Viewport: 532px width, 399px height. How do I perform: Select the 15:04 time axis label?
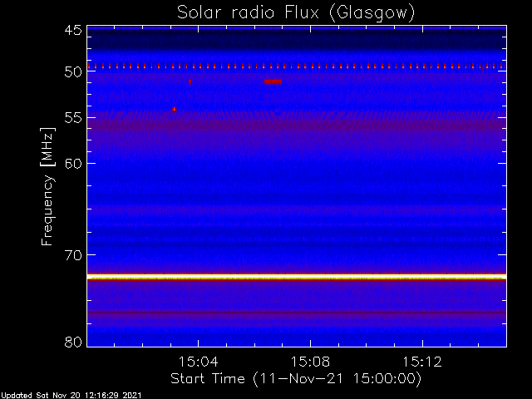point(198,362)
